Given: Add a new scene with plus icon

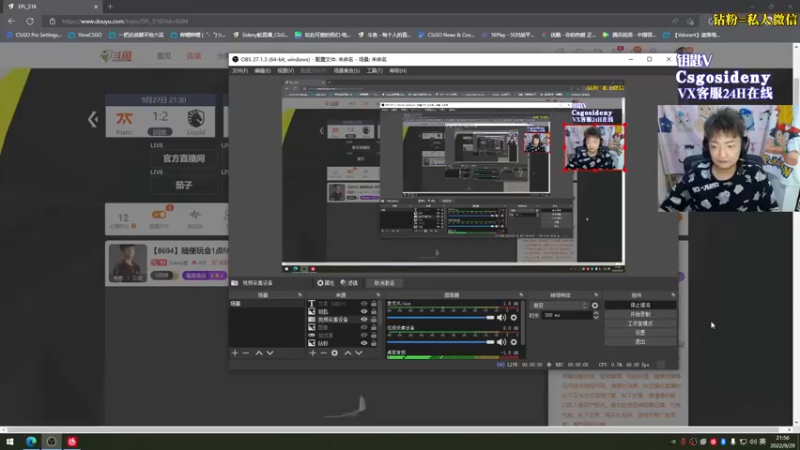Looking at the screenshot, I should click(x=235, y=353).
